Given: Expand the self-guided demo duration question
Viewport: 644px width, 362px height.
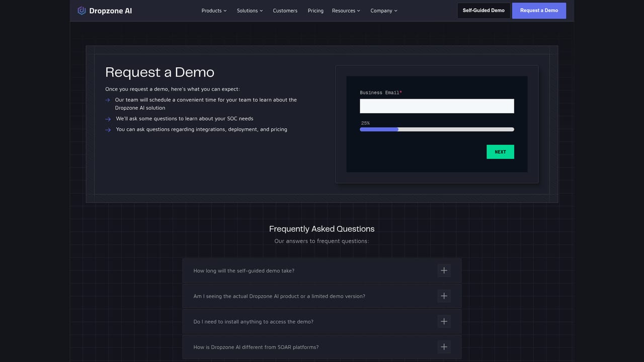Looking at the screenshot, I should (322, 270).
